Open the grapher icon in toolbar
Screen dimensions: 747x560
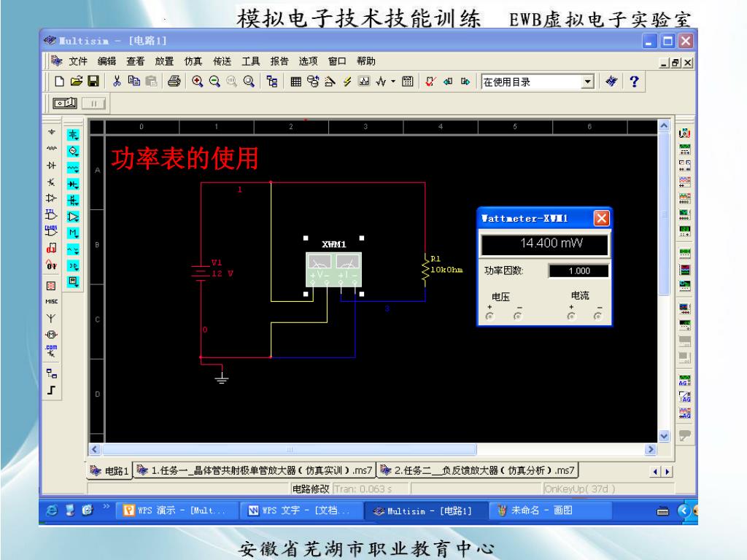pyautogui.click(x=364, y=82)
